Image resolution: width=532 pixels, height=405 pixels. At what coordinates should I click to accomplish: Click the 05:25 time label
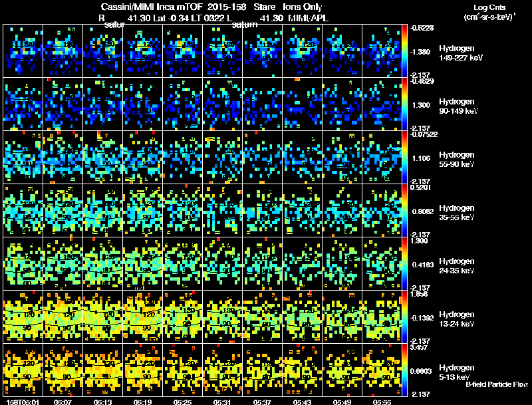(182, 402)
